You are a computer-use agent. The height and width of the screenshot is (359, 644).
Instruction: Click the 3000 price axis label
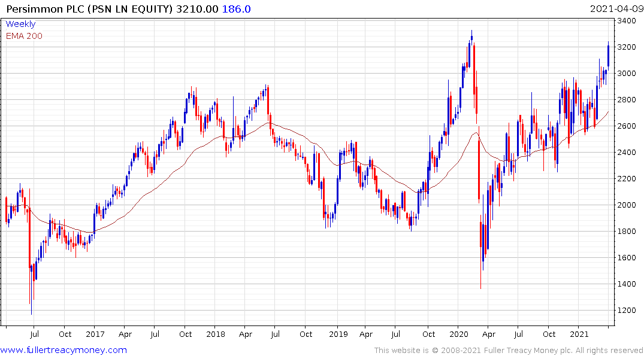click(627, 74)
